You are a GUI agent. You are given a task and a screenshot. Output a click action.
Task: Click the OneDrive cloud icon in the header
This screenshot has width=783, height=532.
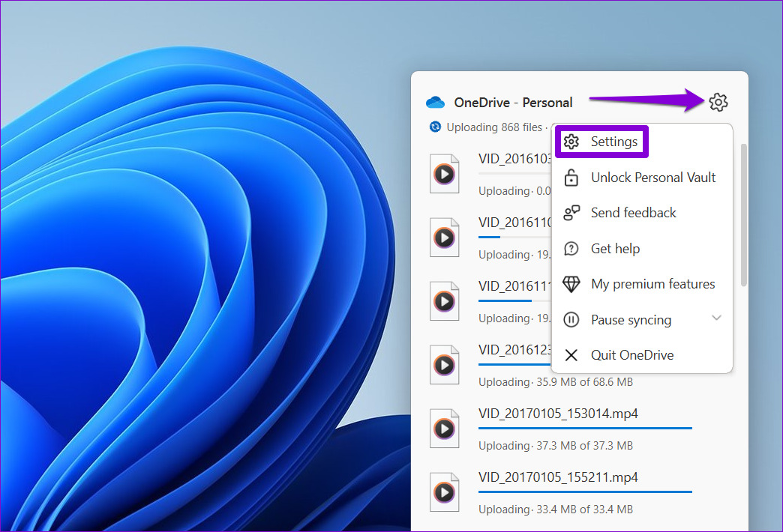click(435, 102)
